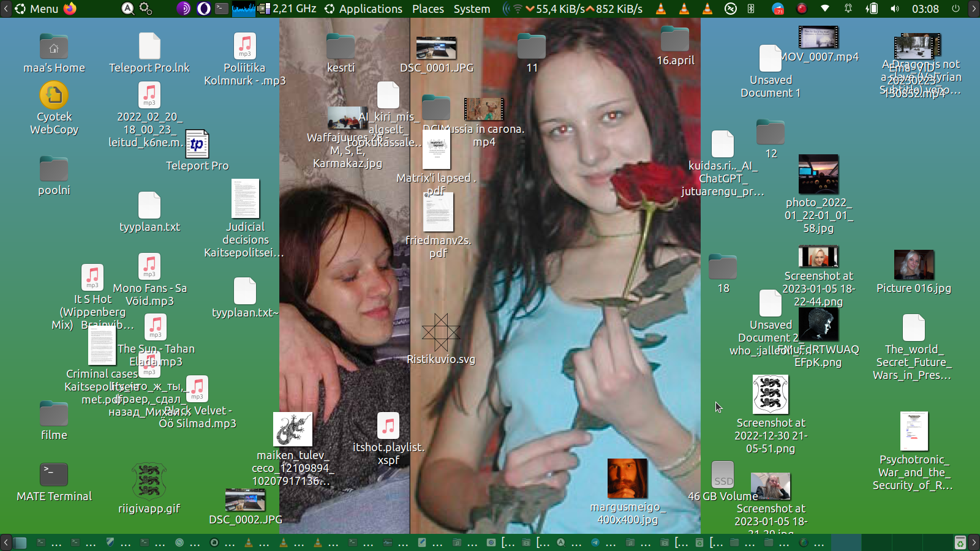Screen dimensions: 980x551
Task: Select the folder named 11
Action: [x=532, y=54]
